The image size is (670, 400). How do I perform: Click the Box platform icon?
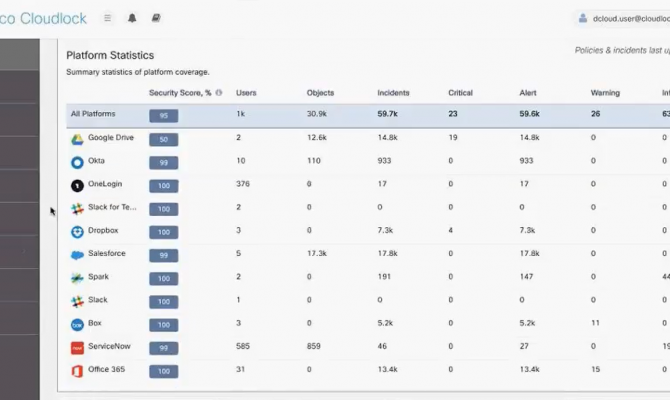tap(77, 325)
